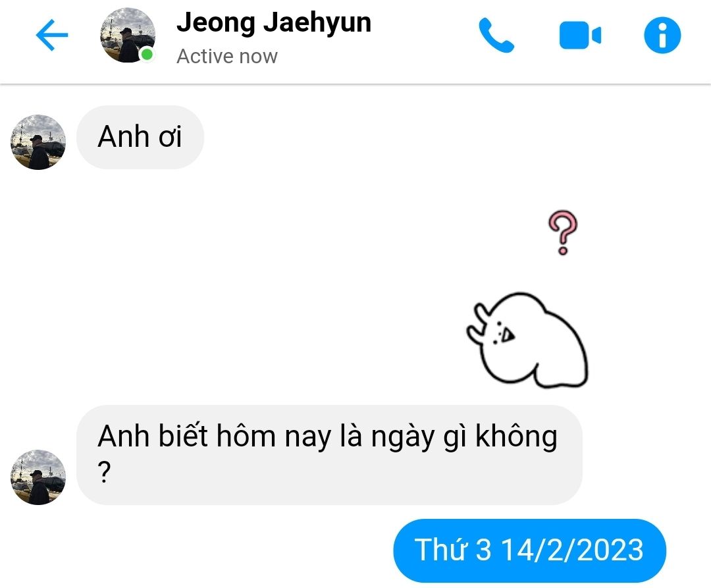Click the "14/2/2023" date in blue bubble
This screenshot has width=711, height=588.
click(x=572, y=550)
